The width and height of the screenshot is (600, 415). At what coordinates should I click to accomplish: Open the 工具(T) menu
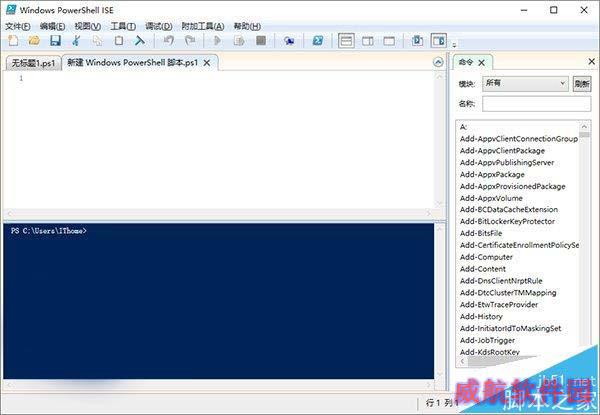click(x=123, y=26)
